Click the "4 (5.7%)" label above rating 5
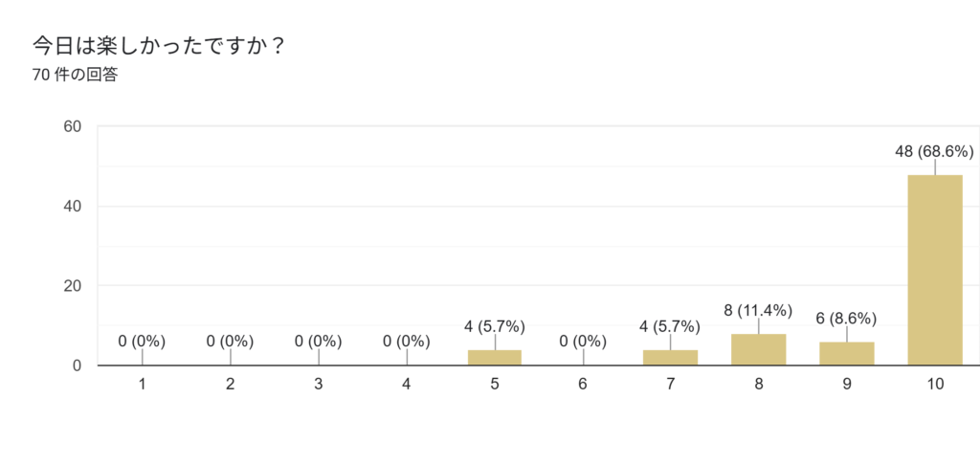 point(494,326)
